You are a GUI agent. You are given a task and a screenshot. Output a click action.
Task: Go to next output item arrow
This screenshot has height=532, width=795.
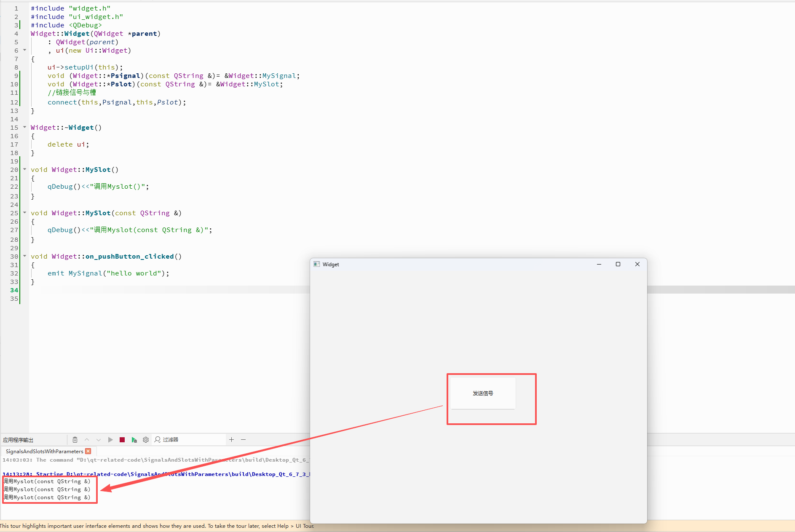[x=99, y=440]
